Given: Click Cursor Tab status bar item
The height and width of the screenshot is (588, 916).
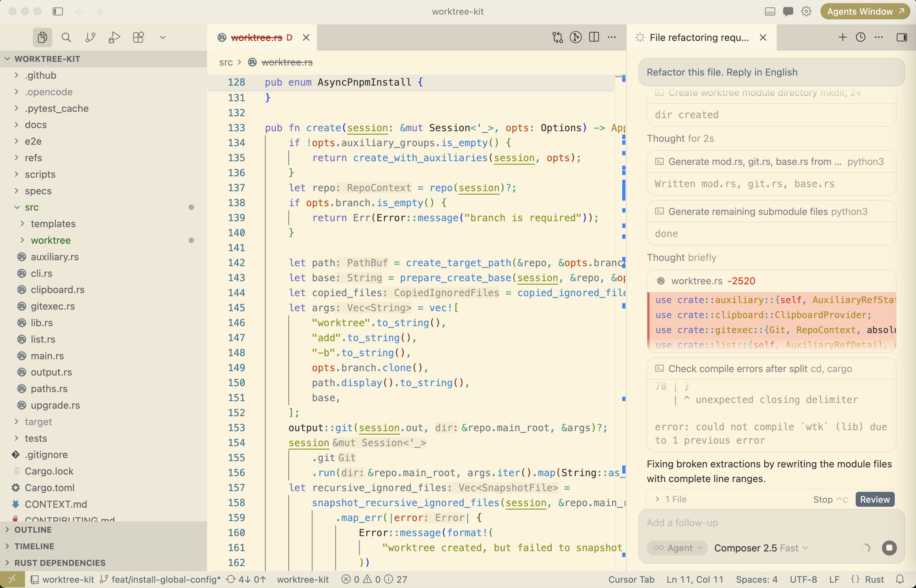Looking at the screenshot, I should 631,580.
